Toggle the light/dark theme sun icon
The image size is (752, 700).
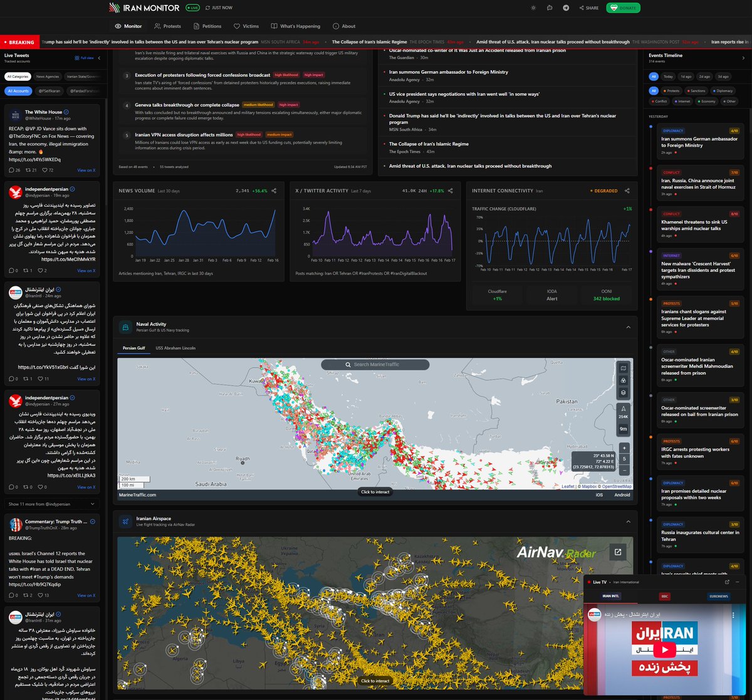click(x=533, y=8)
